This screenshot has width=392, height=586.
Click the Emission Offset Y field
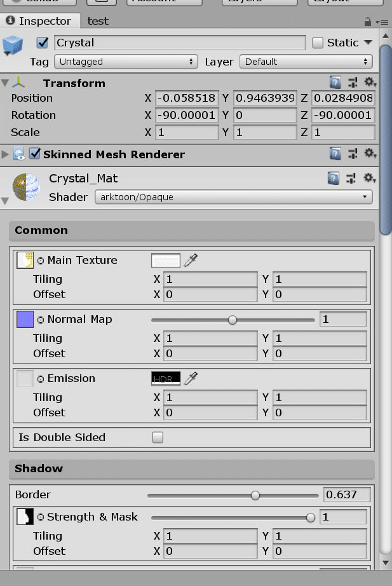(320, 412)
